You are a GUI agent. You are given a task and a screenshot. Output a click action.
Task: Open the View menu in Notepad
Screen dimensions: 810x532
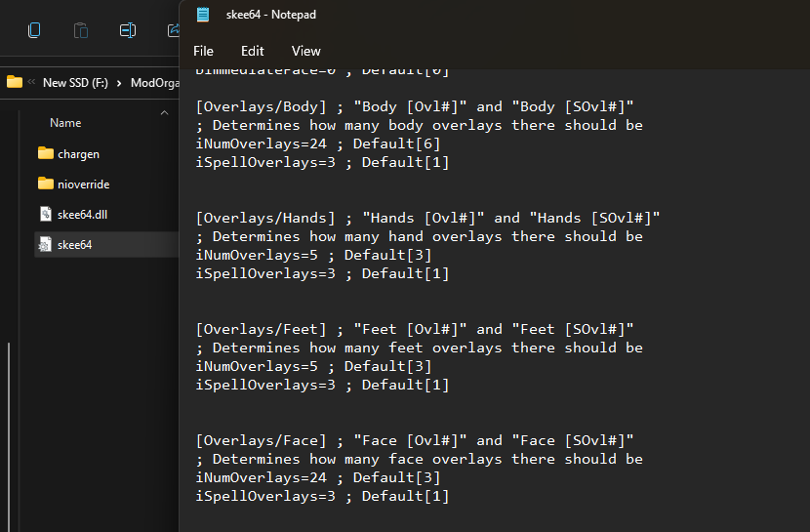pos(305,51)
